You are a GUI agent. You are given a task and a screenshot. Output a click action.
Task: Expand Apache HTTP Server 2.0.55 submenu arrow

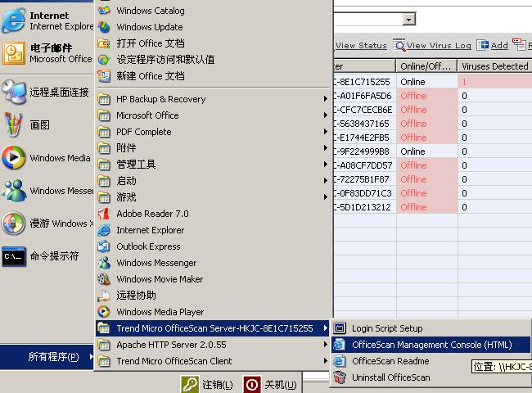point(326,345)
